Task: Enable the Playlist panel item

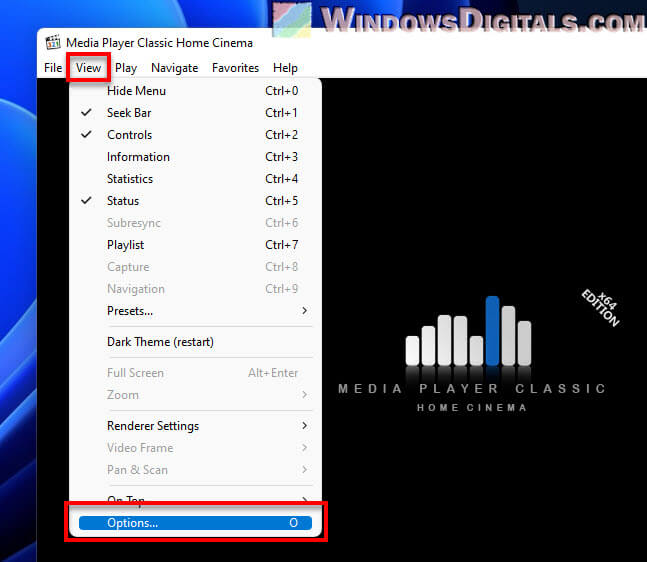Action: pyautogui.click(x=196, y=245)
